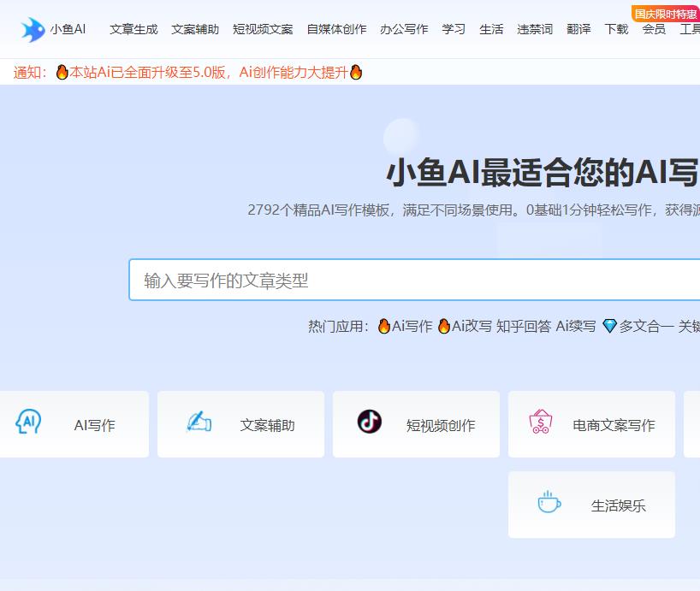Image resolution: width=700 pixels, height=591 pixels.
Task: Open the 自媒体创作 menu
Action: [x=336, y=29]
